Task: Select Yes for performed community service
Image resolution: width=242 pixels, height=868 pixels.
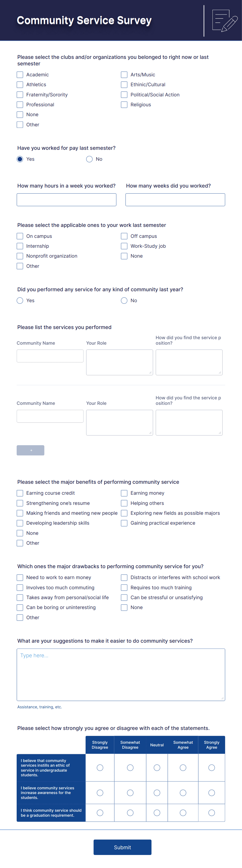Action: pyautogui.click(x=20, y=301)
